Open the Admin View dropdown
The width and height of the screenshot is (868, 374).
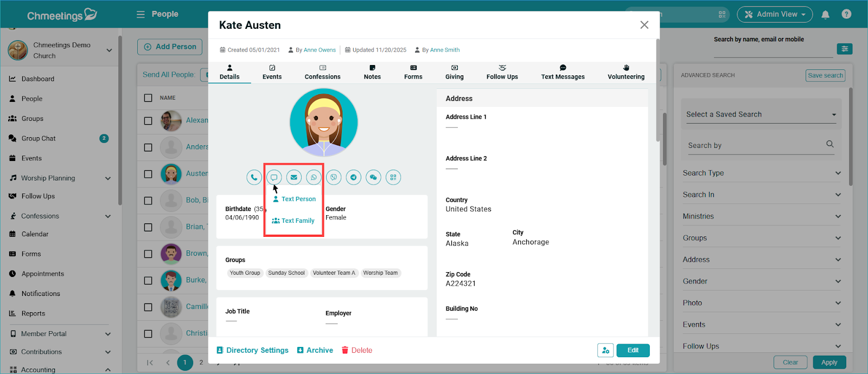[774, 15]
